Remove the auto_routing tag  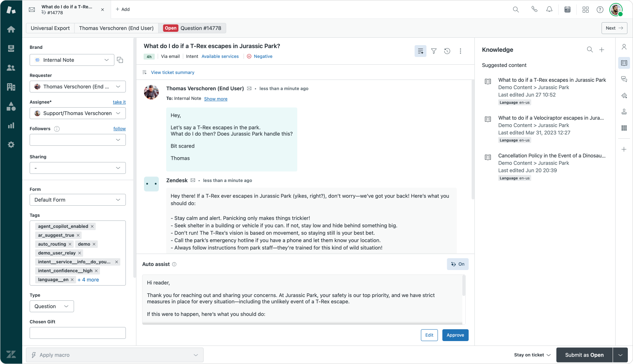(70, 244)
